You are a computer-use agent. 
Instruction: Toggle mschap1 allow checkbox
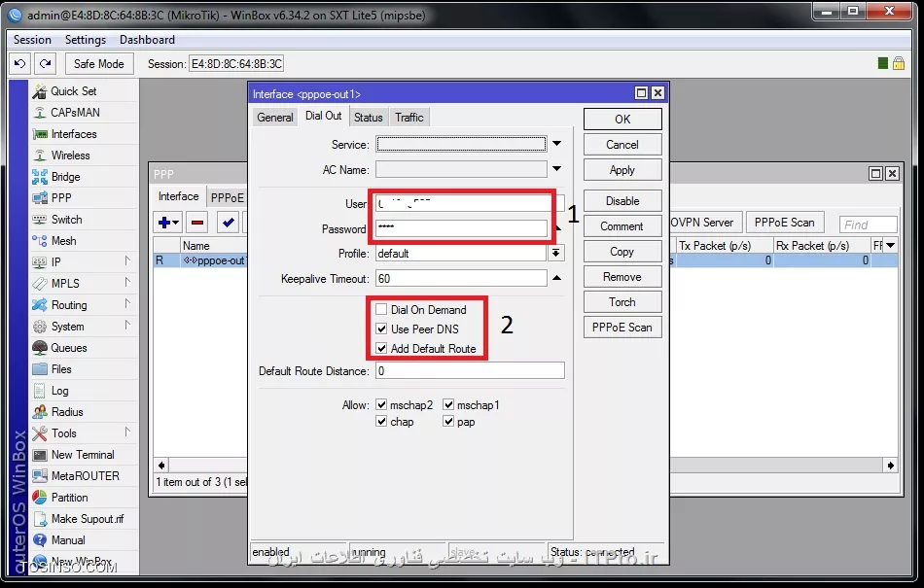coord(448,405)
